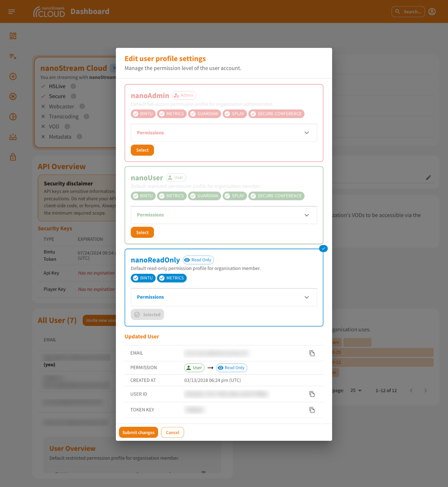The image size is (448, 487).
Task: Click the EMAIL column header in All User table
Action: click(x=50, y=340)
